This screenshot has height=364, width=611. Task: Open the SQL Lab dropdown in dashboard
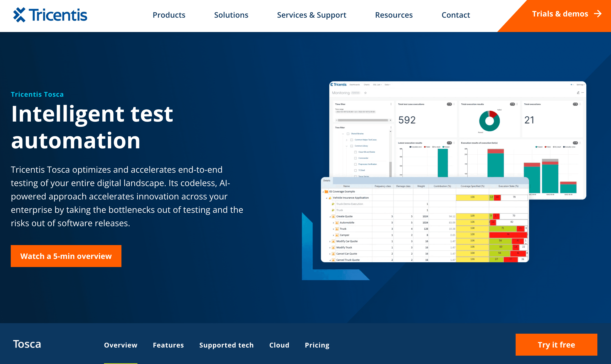coord(377,85)
